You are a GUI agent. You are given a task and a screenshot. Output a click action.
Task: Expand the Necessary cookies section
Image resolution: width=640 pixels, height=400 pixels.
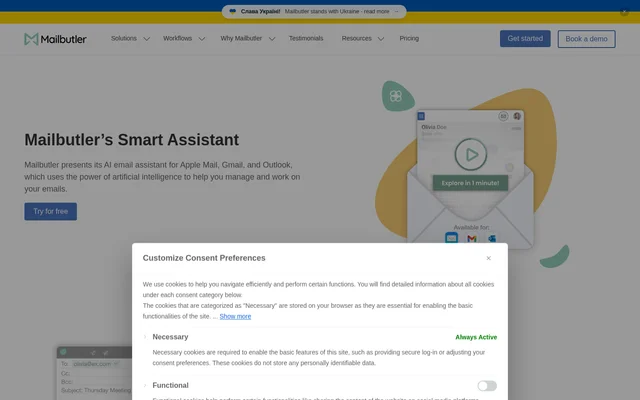point(145,337)
